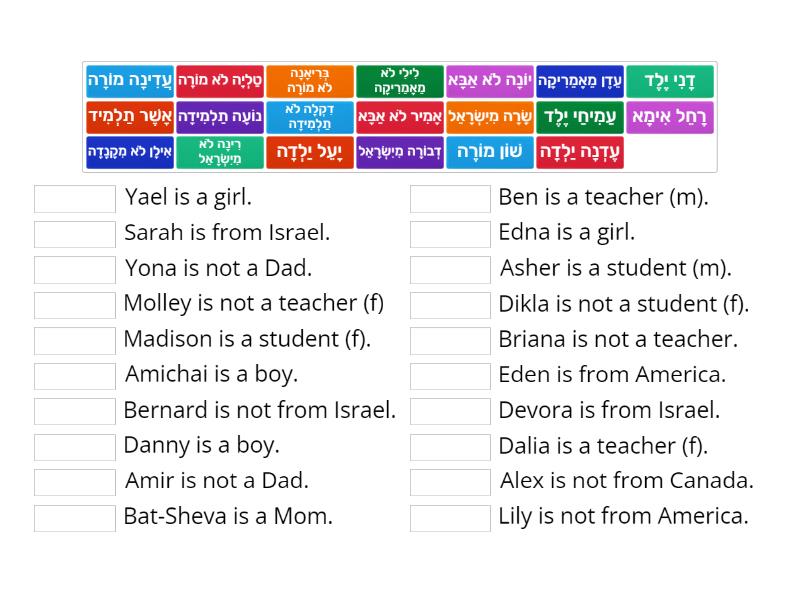Select the box beside 'Amir is not a Dad.'
This screenshot has width=800, height=600.
[x=73, y=481]
